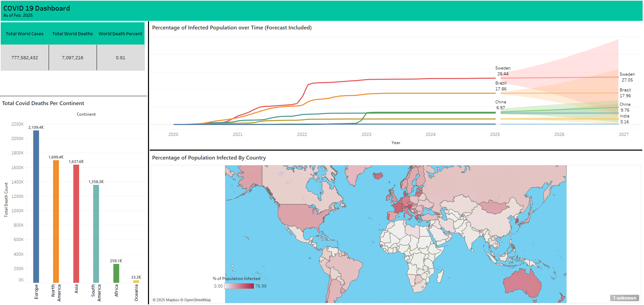The image size is (644, 305).
Task: Click the infection percentage color legend gradient
Action: (239, 286)
